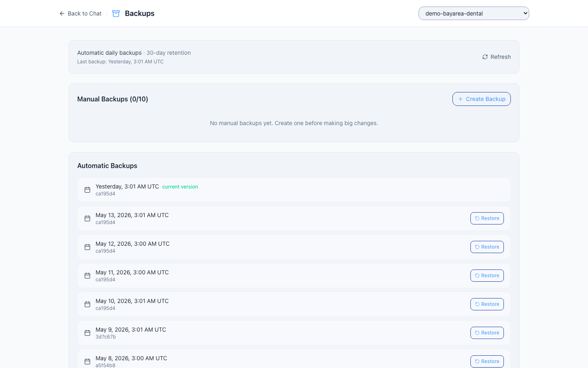This screenshot has width=588, height=368.
Task: Select 'May 11, 2026, 3:00 AM UTC' text
Action: 132,272
